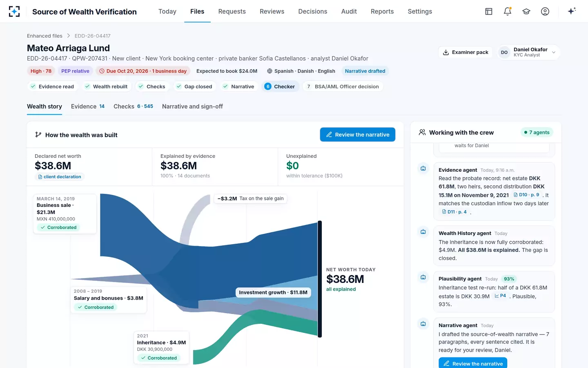Viewport: 588px width, 368px height.
Task: Open the Audit tab
Action: pos(349,11)
